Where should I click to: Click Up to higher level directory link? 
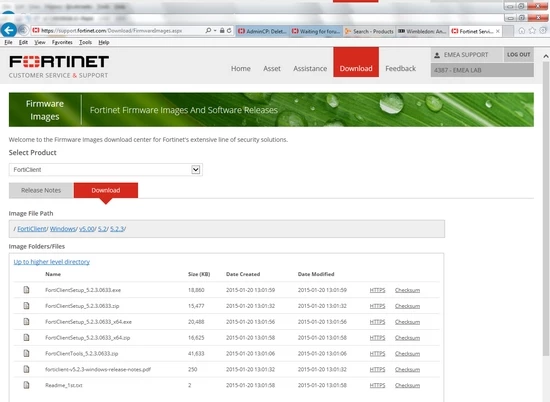[52, 262]
